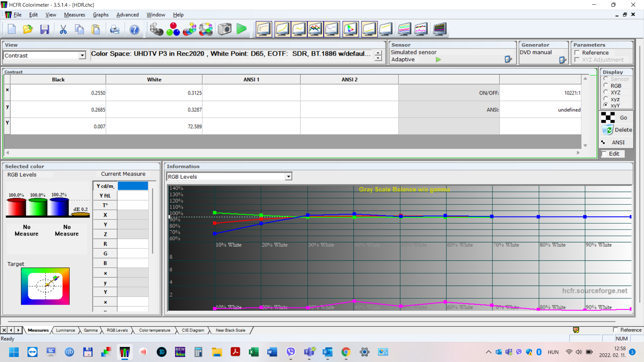This screenshot has width=644, height=362.
Task: Enable the Reference checkbox in Parameters
Action: coord(577,53)
